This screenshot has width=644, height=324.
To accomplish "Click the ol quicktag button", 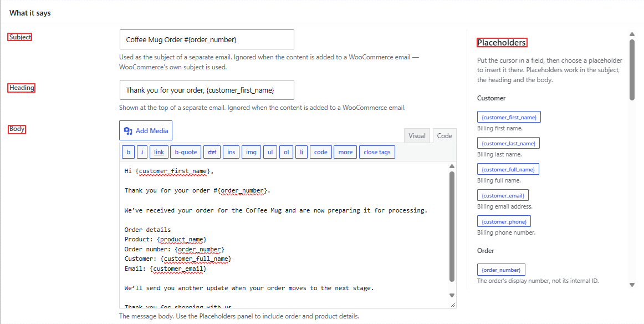I will point(287,152).
